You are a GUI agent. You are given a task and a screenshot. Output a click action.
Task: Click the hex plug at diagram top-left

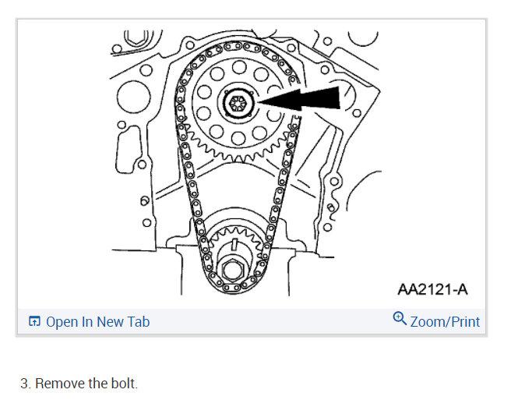pos(136,38)
